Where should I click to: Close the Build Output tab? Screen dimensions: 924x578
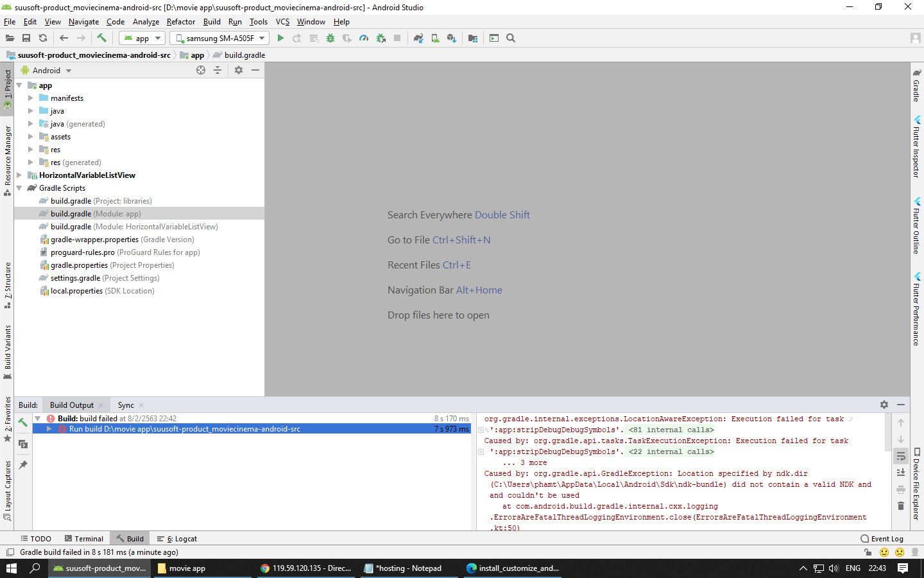click(101, 405)
